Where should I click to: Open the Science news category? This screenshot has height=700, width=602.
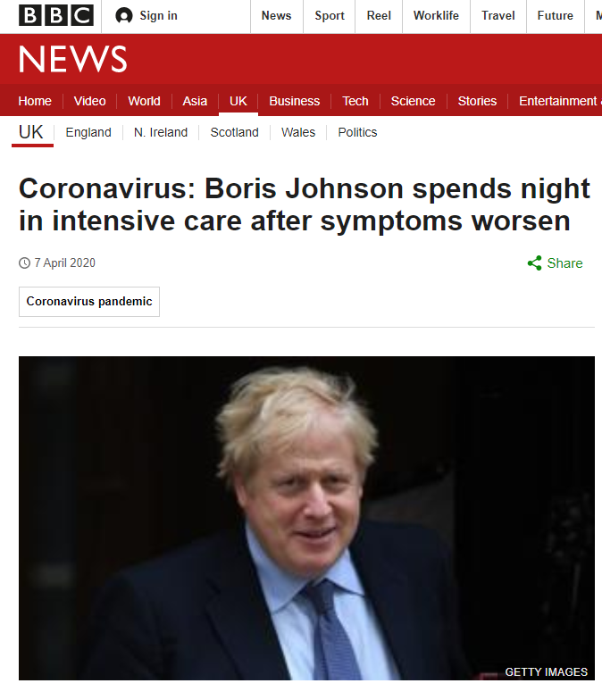pyautogui.click(x=413, y=101)
